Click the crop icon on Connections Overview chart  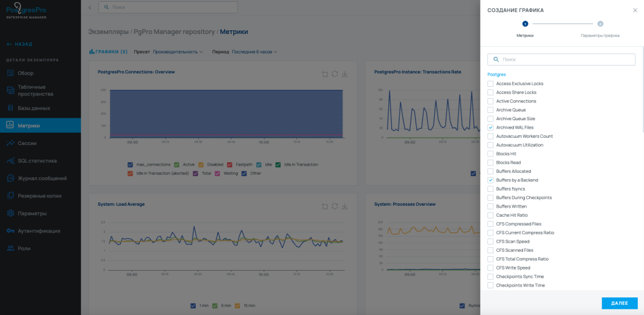(x=325, y=74)
